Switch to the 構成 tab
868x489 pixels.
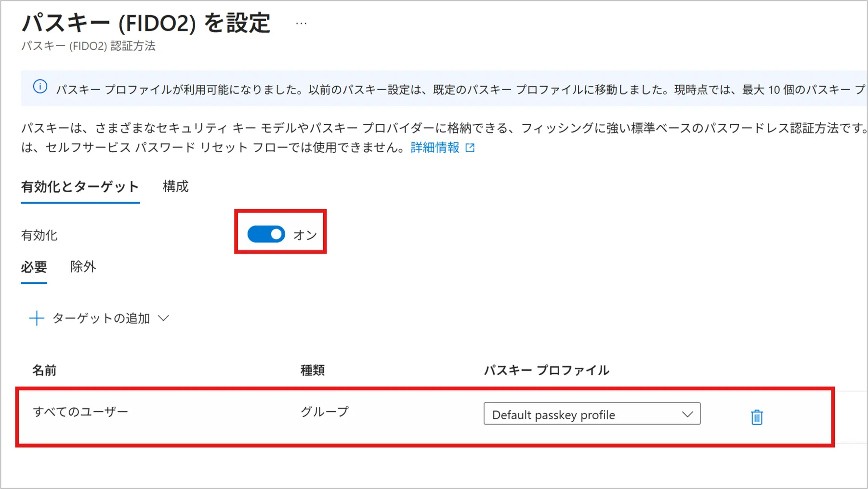(x=175, y=186)
